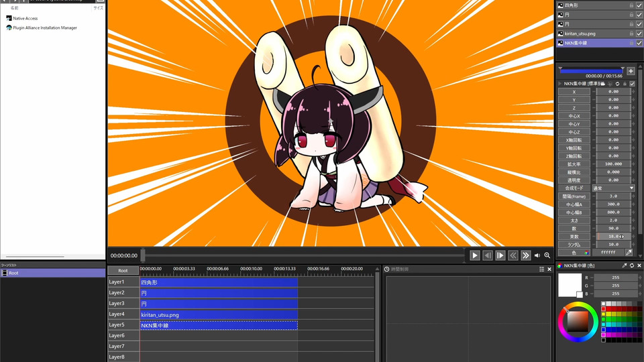Image resolution: width=644 pixels, height=362 pixels.
Task: Uncheck visibility of 四角形 item
Action: 639,5
